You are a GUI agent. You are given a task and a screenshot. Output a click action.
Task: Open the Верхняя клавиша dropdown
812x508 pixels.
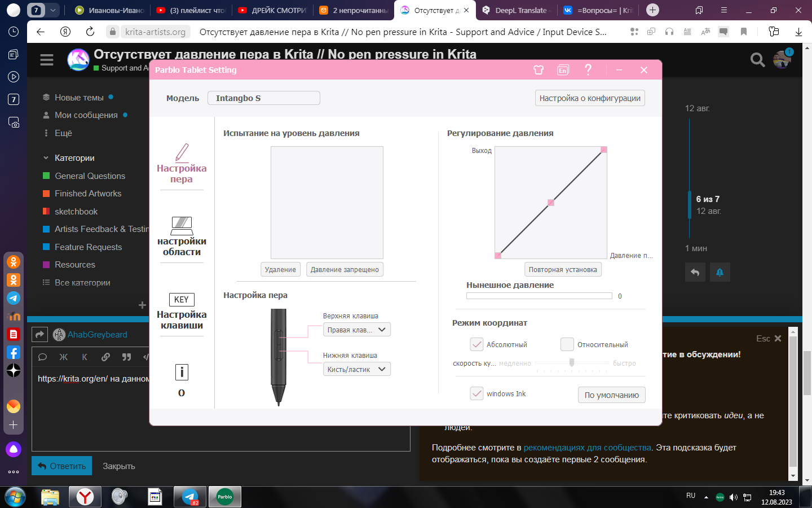click(x=356, y=330)
